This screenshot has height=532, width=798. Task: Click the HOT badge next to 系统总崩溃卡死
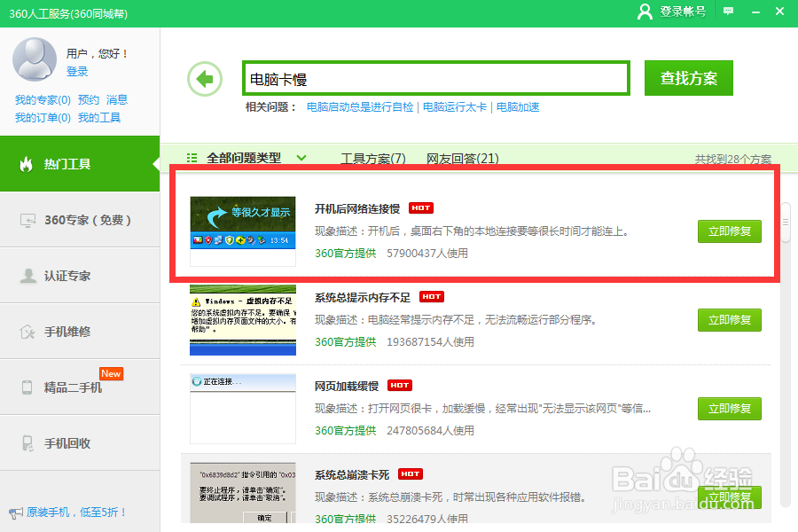pyautogui.click(x=411, y=474)
